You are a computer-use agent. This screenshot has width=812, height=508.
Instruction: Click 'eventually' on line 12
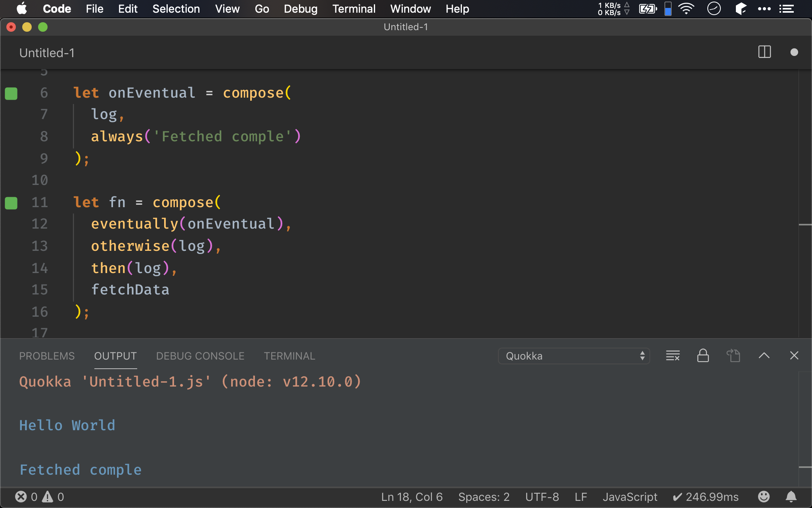[x=135, y=224]
